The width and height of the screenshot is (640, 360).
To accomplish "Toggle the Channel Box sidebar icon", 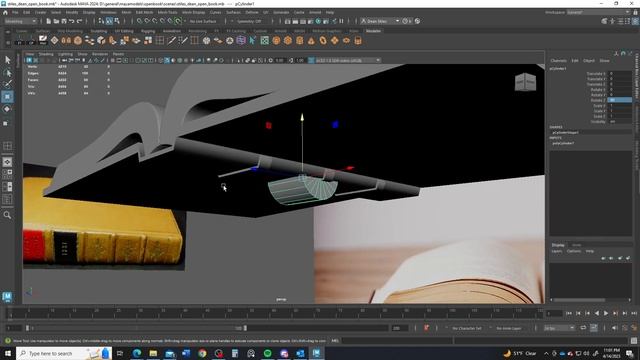I will [x=635, y=21].
